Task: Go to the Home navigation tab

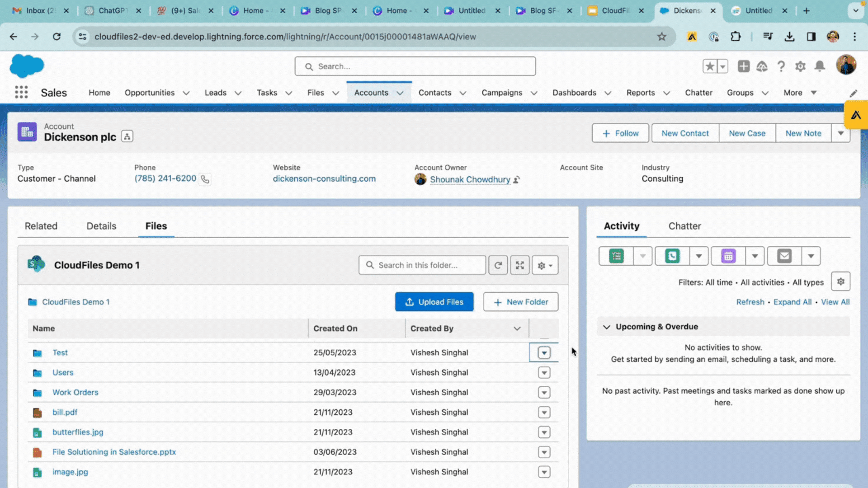Action: 99,93
